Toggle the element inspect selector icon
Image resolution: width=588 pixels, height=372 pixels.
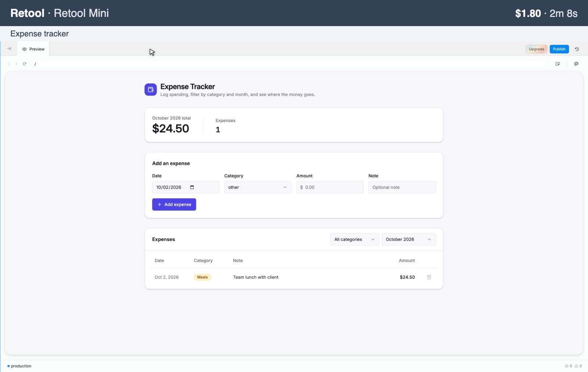click(557, 64)
